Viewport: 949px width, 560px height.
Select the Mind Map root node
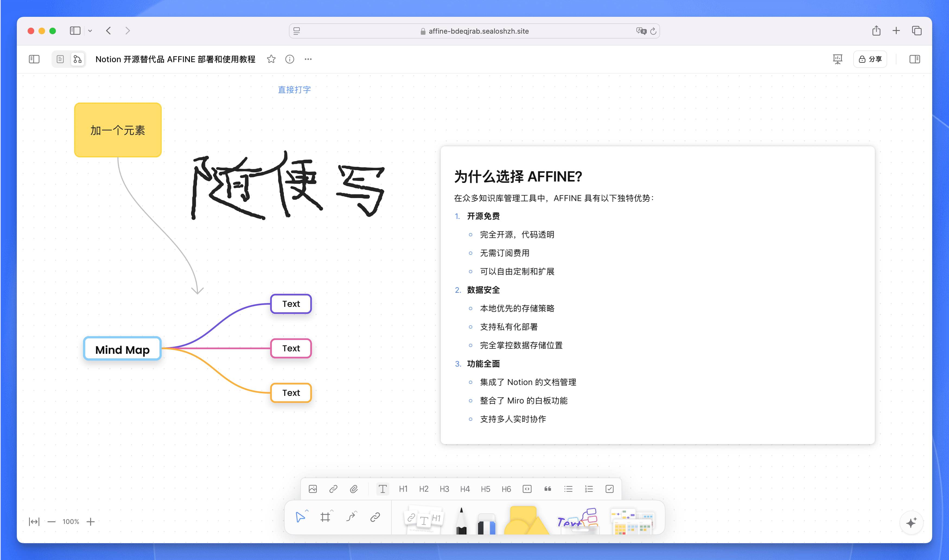click(x=122, y=348)
